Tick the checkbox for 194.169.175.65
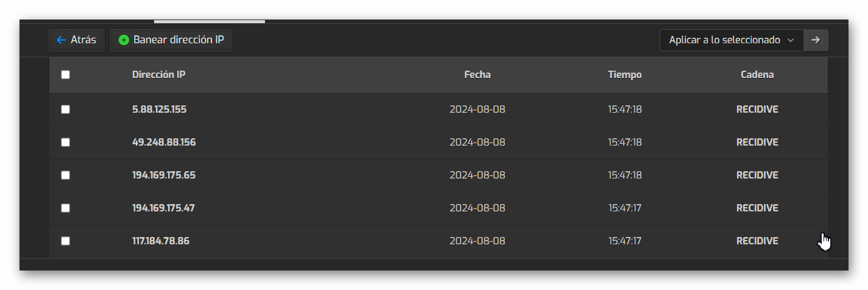This screenshot has width=868, height=290. tap(66, 175)
